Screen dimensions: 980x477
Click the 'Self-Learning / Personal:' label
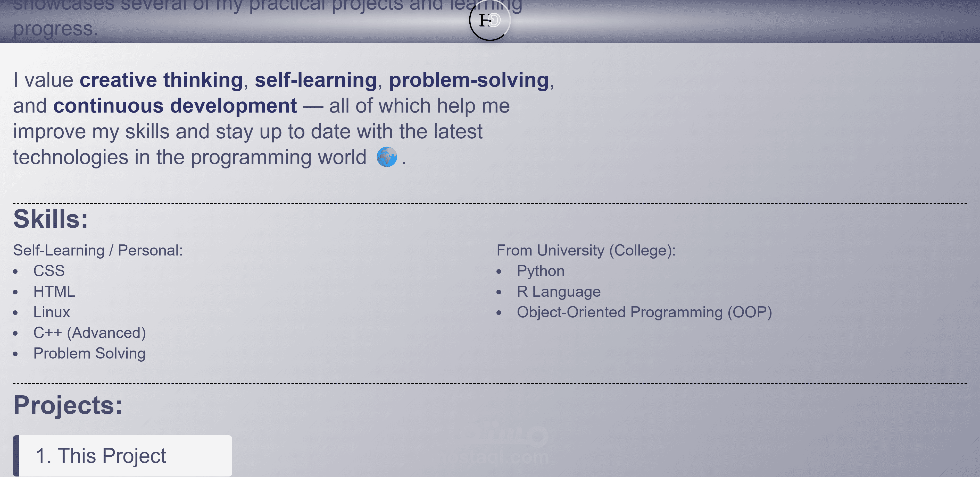98,250
